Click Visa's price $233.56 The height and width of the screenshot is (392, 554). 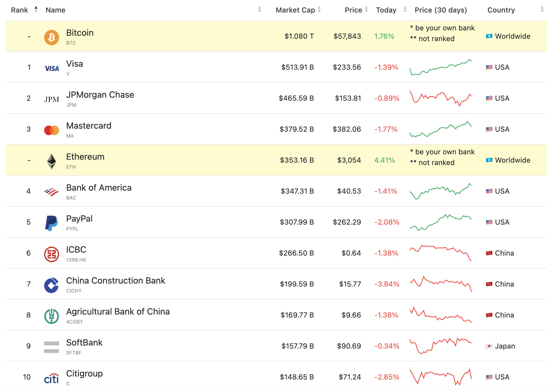pyautogui.click(x=347, y=67)
